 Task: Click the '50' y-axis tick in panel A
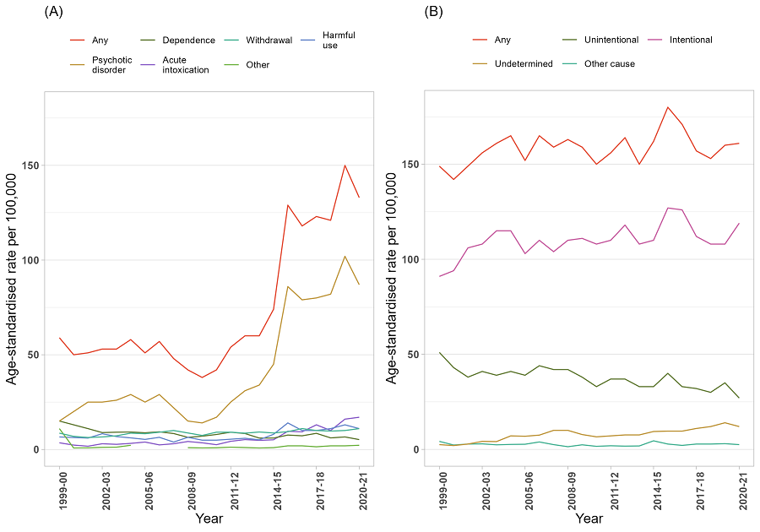tap(34, 356)
